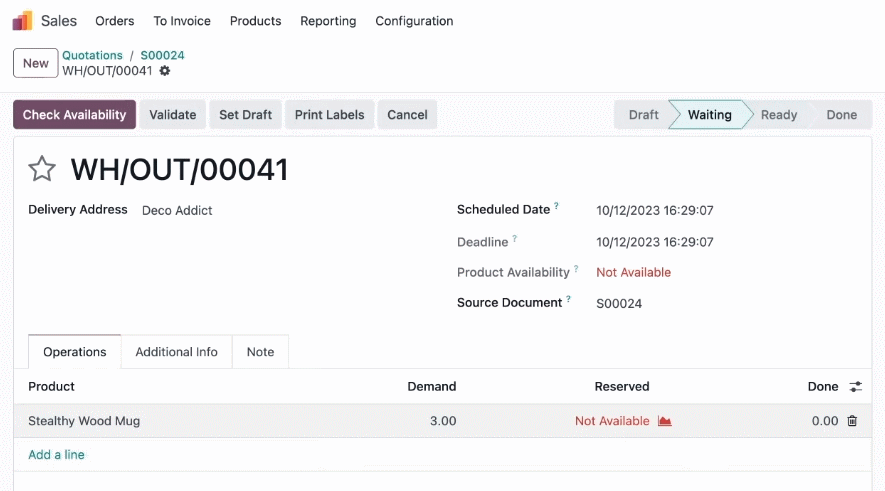
Task: Mark the transfer as favorite with the star
Action: [x=42, y=169]
